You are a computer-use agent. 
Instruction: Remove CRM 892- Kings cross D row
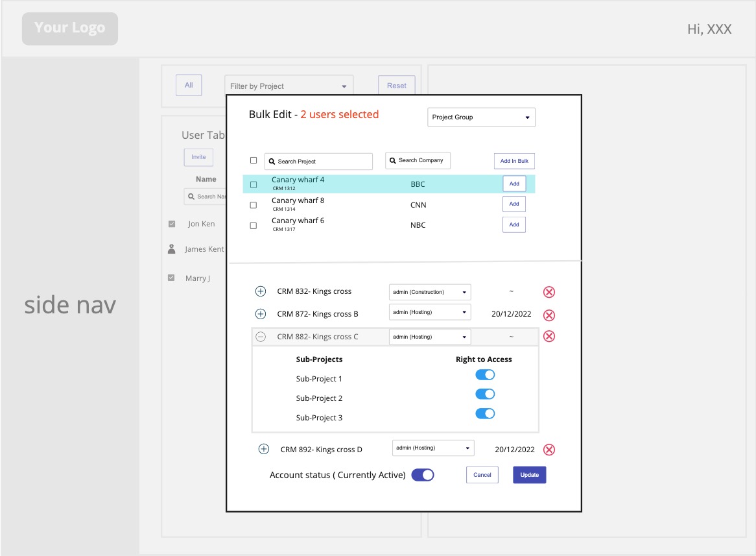coord(549,450)
